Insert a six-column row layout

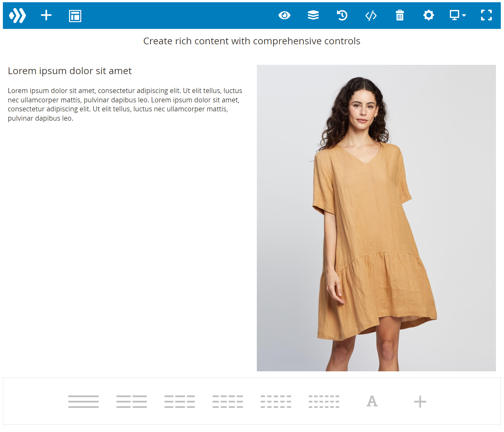324,402
